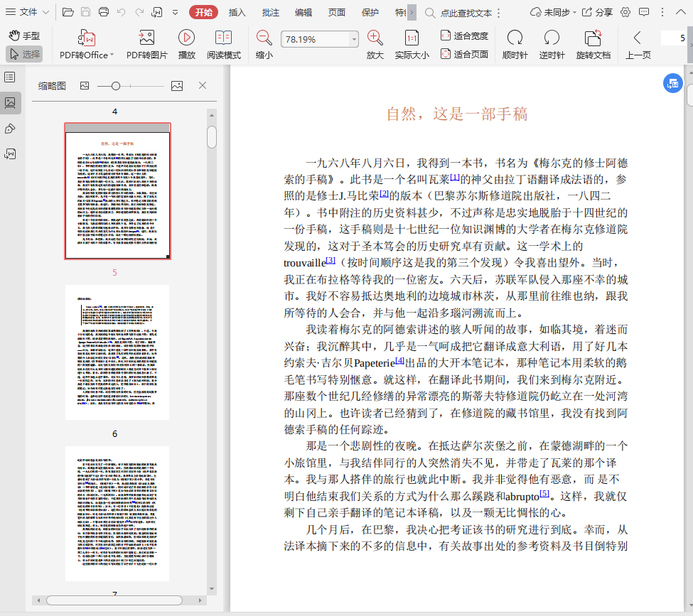The width and height of the screenshot is (693, 616).
Task: Open the 批注 ribbon tab
Action: tap(270, 12)
